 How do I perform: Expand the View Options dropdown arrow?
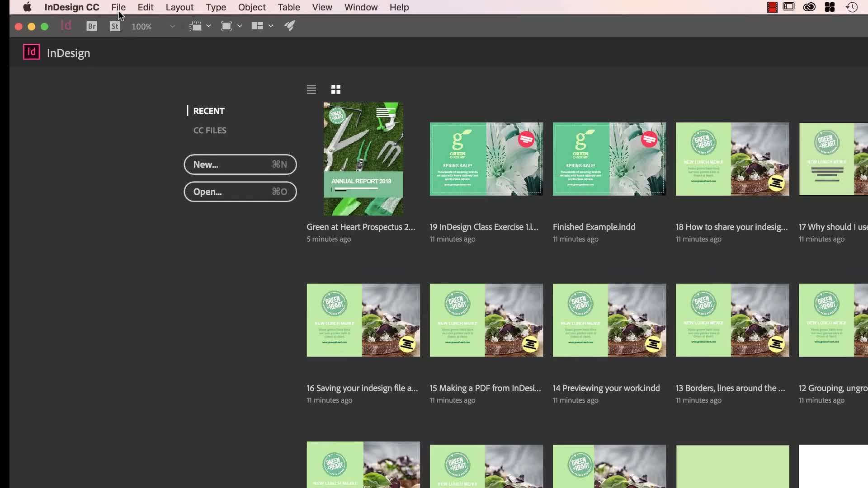(208, 26)
